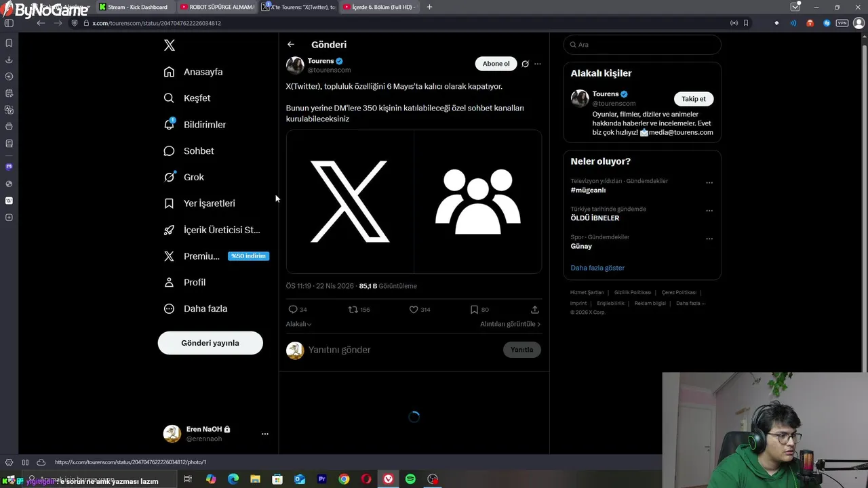The height and width of the screenshot is (488, 868).
Task: Go back with the Gönderi arrow
Action: coord(291,45)
